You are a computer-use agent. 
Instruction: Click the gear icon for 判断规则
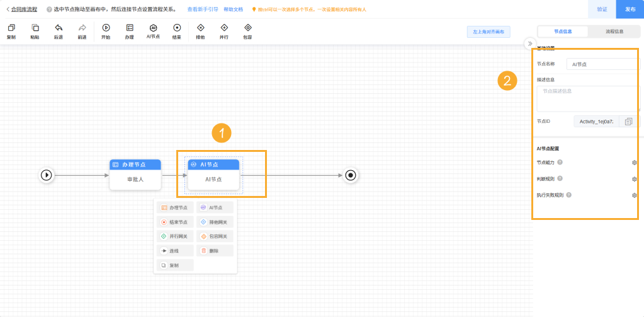click(x=634, y=179)
